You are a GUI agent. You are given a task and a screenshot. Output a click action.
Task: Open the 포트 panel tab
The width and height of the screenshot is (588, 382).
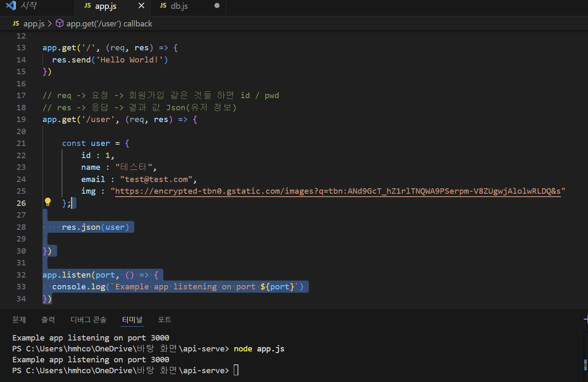(165, 320)
